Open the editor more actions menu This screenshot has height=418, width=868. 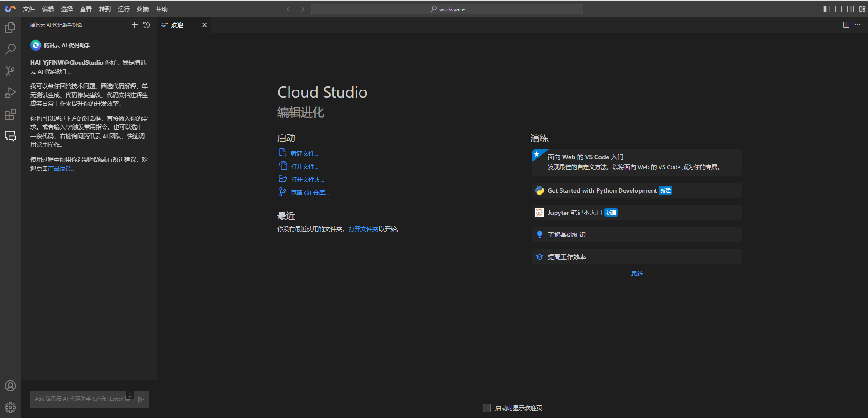[x=858, y=25]
